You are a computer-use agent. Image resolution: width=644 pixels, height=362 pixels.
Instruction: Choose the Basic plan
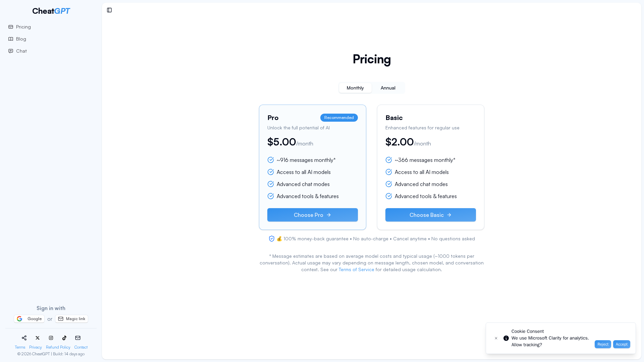(430, 215)
